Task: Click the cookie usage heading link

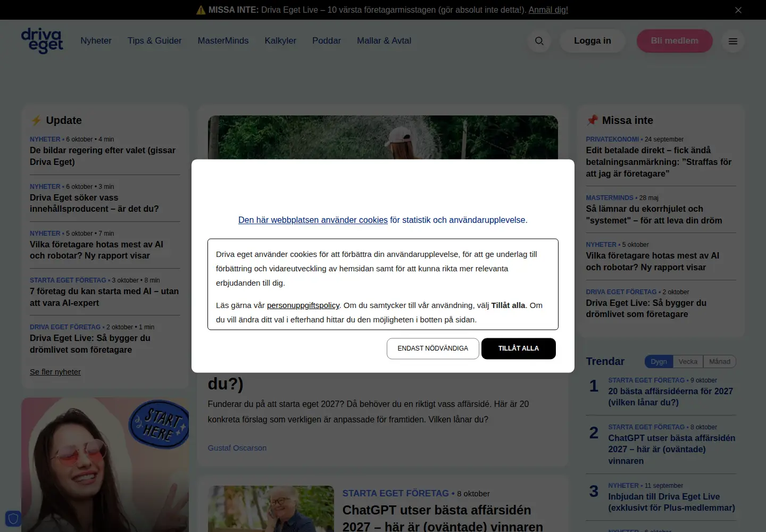Action: [x=313, y=220]
